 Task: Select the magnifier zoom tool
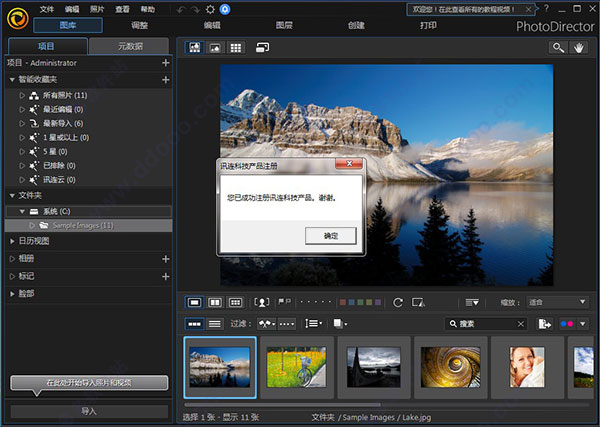click(x=558, y=47)
